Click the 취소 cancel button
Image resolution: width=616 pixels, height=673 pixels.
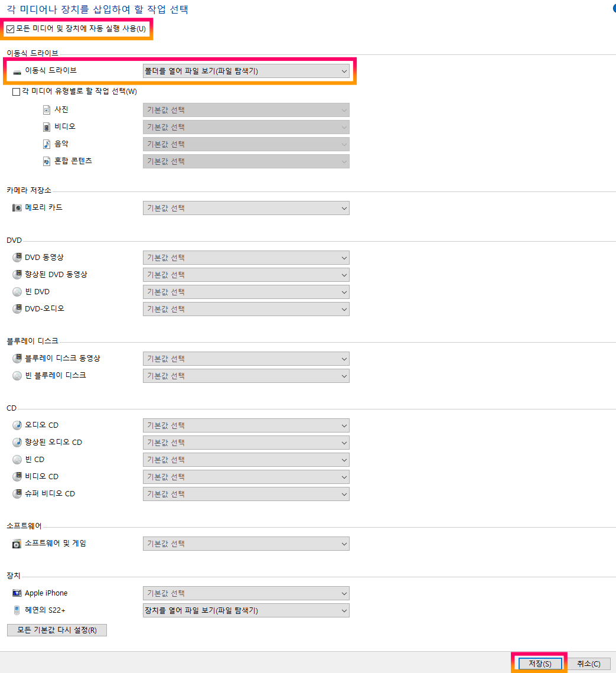click(x=588, y=663)
